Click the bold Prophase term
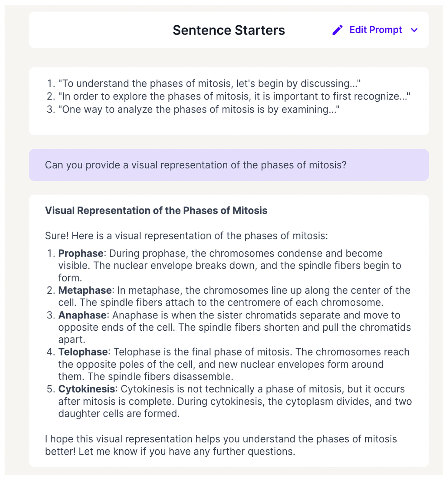448x480 pixels. (81, 254)
